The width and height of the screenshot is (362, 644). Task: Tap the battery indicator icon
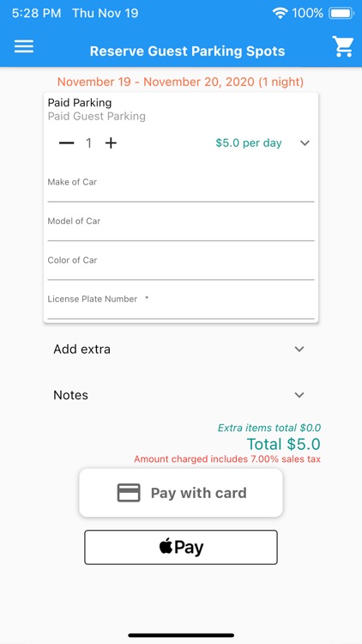tap(341, 14)
